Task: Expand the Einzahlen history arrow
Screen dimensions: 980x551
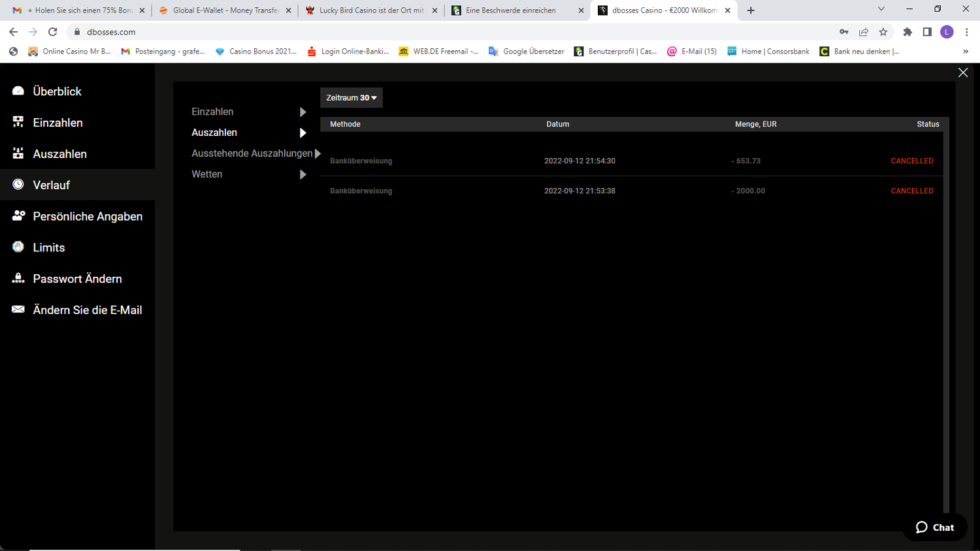Action: (302, 112)
